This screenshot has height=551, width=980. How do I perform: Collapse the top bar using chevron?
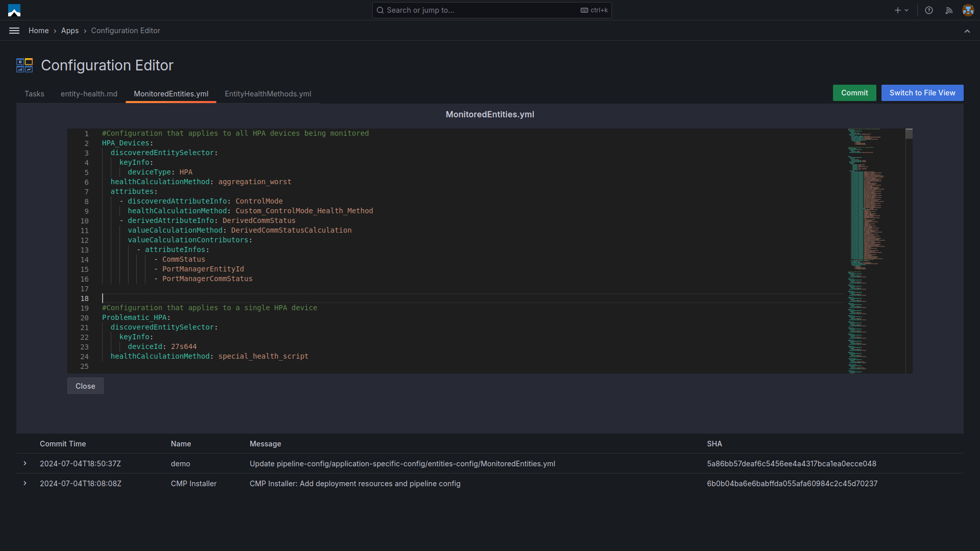tap(967, 31)
